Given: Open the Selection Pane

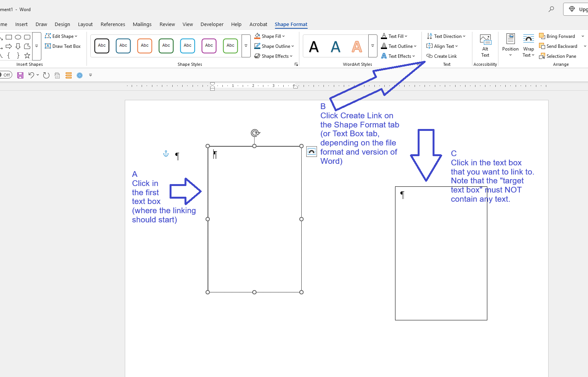Looking at the screenshot, I should coord(557,56).
